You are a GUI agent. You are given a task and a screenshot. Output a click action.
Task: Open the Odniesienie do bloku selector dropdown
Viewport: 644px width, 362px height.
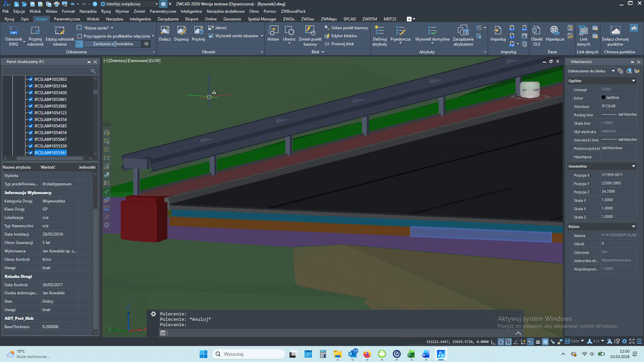[613, 71]
